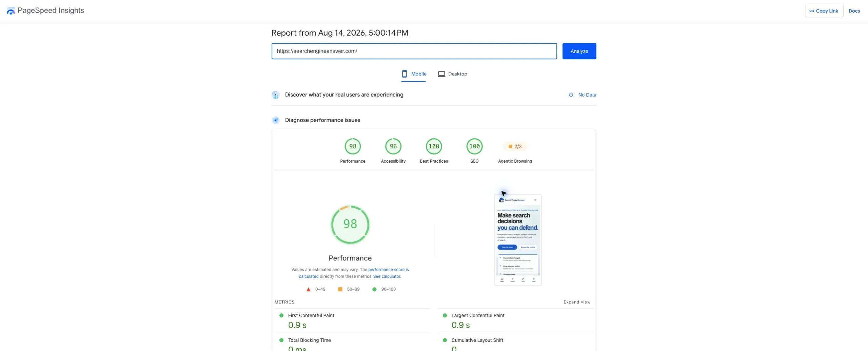868x351 pixels.
Task: Select the SEO 100 score gauge
Action: [474, 146]
